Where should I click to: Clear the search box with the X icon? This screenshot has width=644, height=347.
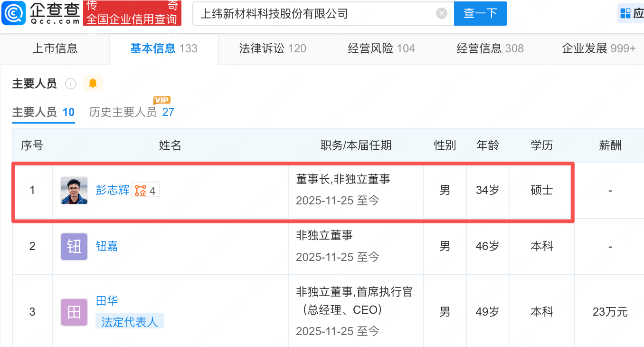(442, 13)
